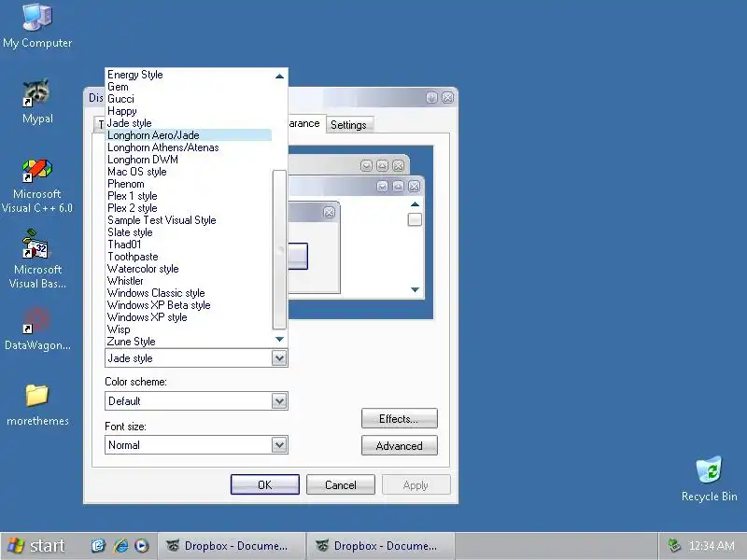Select Whistler from the list
This screenshot has width=747, height=560.
[x=189, y=281]
